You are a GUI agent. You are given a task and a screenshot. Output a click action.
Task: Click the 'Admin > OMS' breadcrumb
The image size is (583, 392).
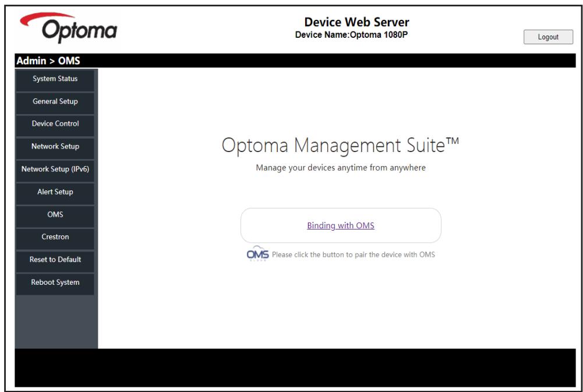tap(48, 61)
